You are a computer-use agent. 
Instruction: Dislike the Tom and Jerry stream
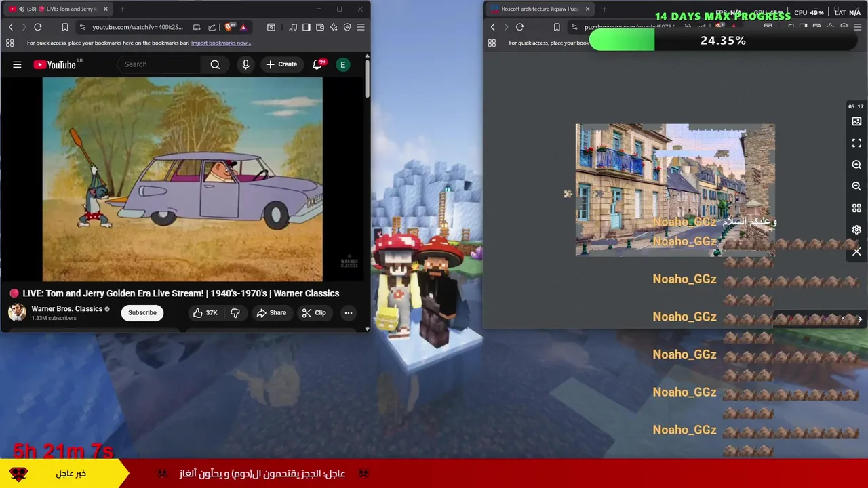point(235,312)
